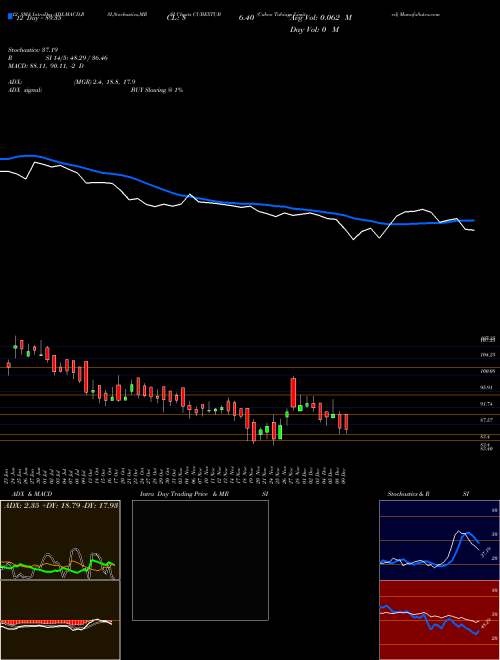Click the rotated '37.19' label in stochastics panel
The image size is (500, 660).
coord(486,553)
